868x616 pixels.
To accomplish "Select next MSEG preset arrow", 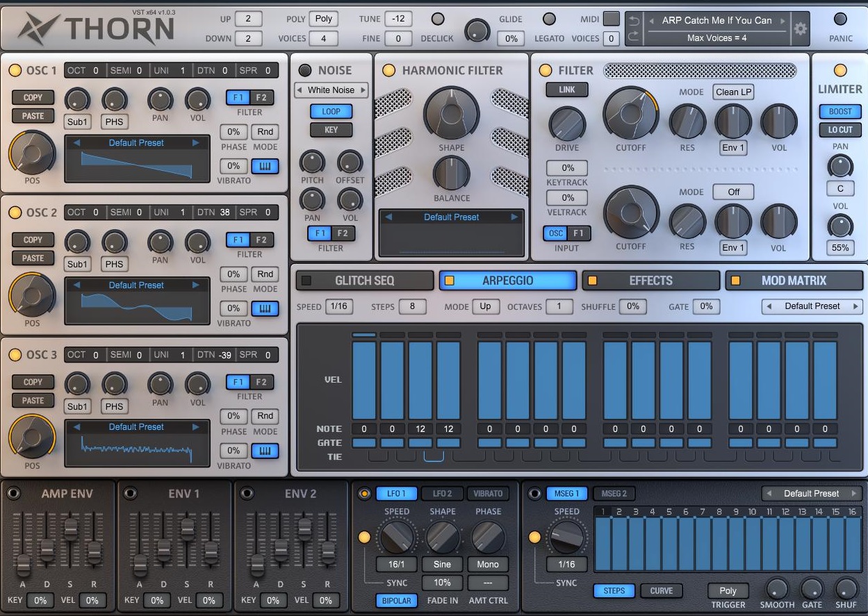I will 854,494.
